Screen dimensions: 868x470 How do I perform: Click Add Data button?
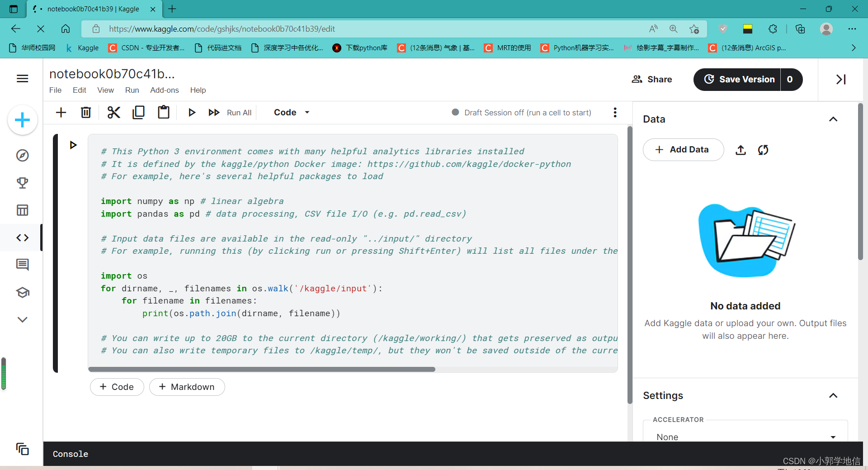pos(683,150)
